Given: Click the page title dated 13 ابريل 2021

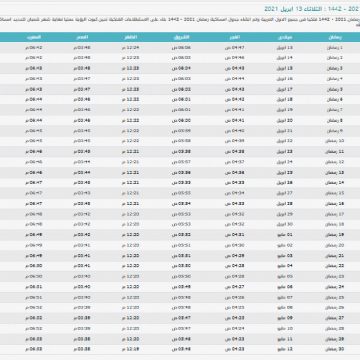Looking at the screenshot, I should tap(312, 9).
